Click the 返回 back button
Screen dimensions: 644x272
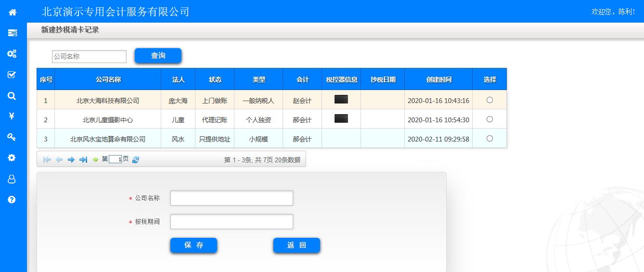click(296, 245)
